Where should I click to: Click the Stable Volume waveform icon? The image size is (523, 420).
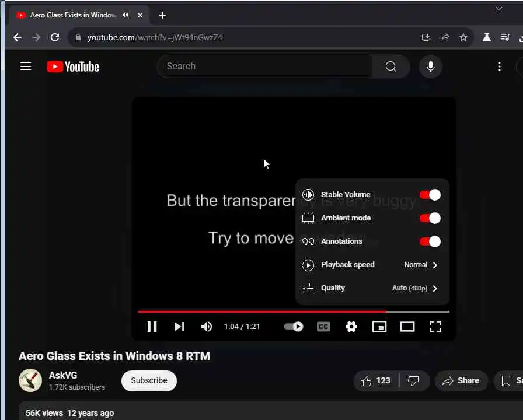308,195
